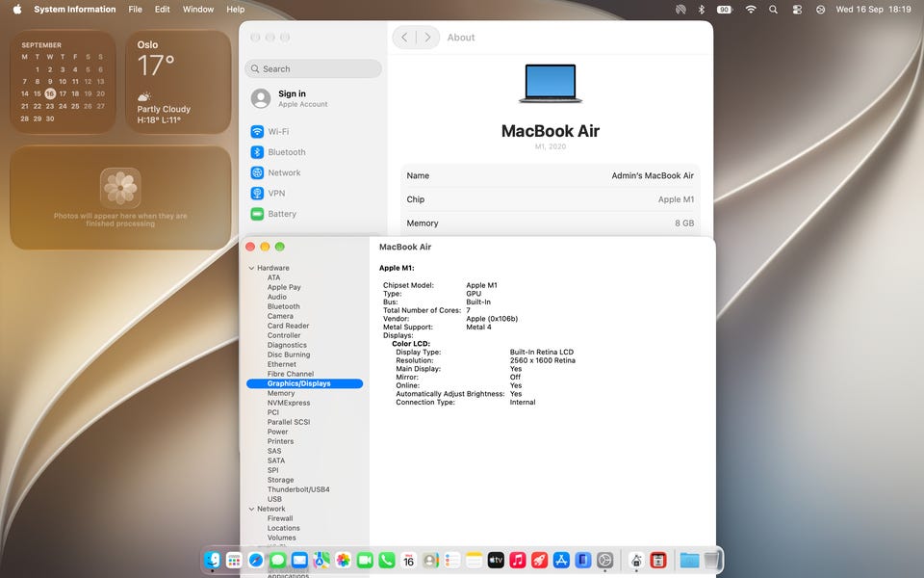924x578 pixels.
Task: Select Power in hardware list
Action: (x=277, y=432)
